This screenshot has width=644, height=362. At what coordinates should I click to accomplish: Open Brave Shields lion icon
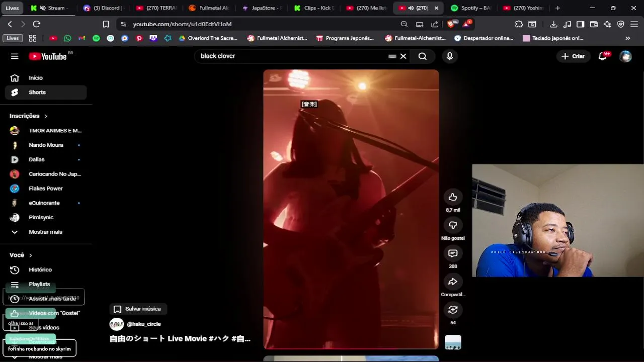click(451, 24)
